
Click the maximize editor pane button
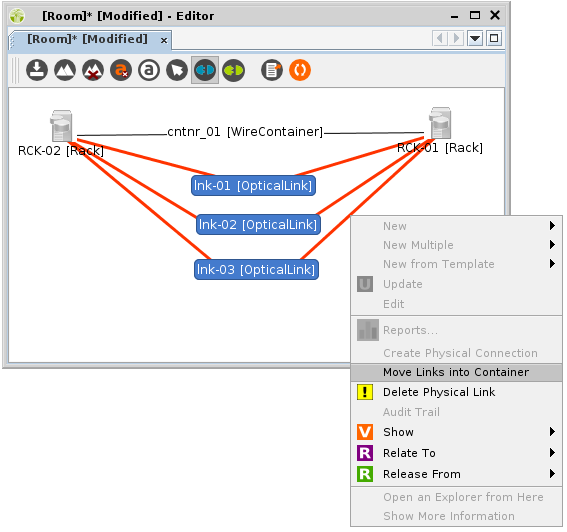(494, 38)
